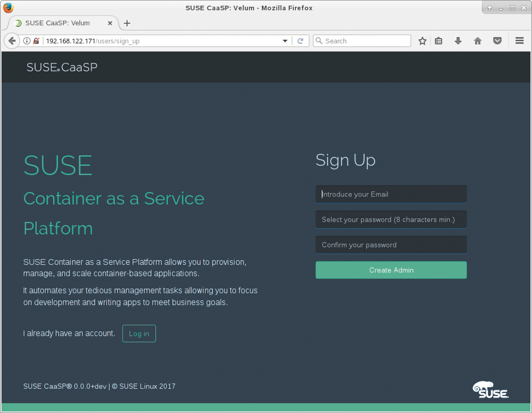Expand the URL history dropdown arrow
532x413 pixels.
(285, 41)
